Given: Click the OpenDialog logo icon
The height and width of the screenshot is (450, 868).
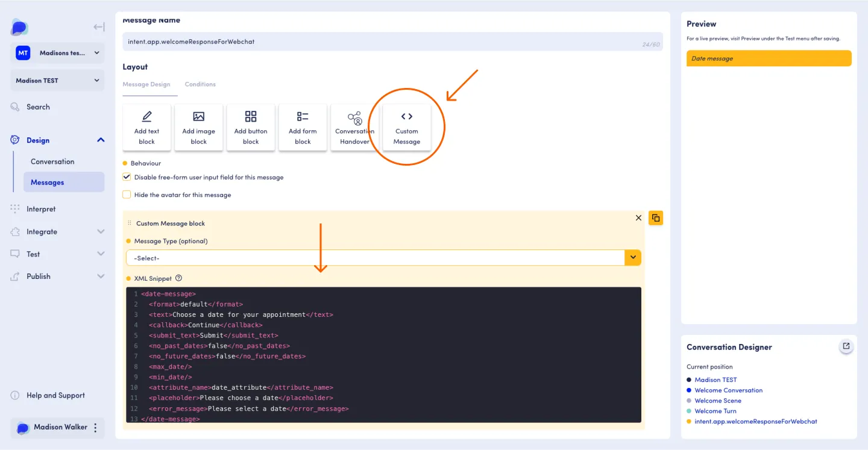Looking at the screenshot, I should pyautogui.click(x=19, y=27).
